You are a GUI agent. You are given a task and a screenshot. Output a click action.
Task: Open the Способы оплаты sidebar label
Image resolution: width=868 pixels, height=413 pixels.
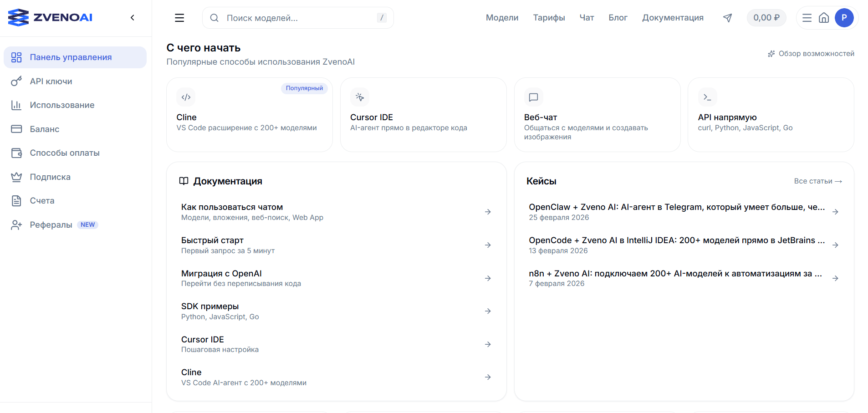pos(65,153)
